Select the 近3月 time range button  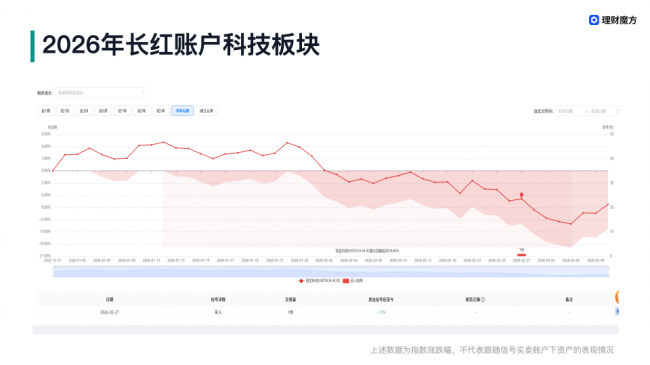coord(84,111)
